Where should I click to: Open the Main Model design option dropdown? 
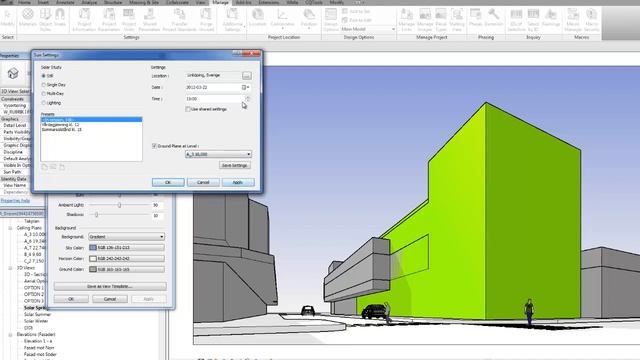click(x=368, y=29)
